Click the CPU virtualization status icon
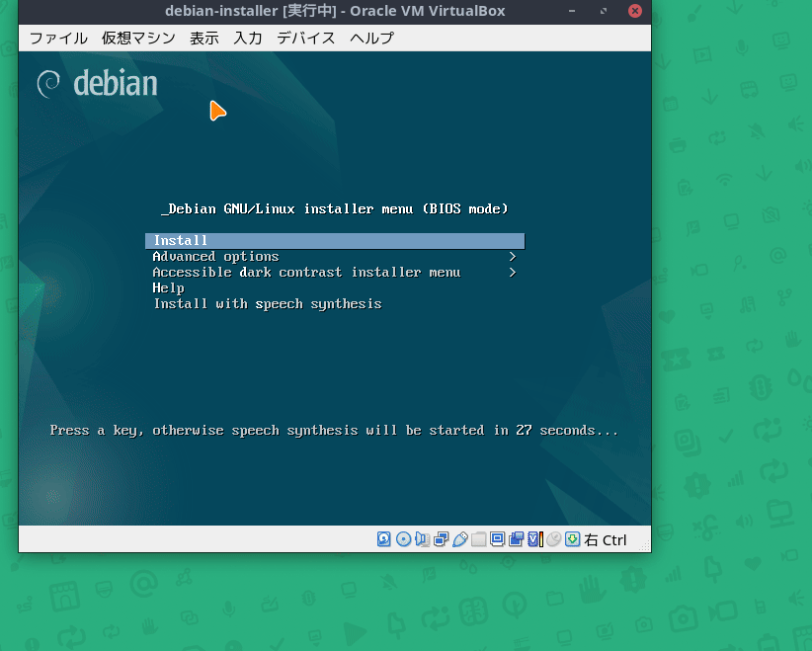812x651 pixels. (535, 539)
